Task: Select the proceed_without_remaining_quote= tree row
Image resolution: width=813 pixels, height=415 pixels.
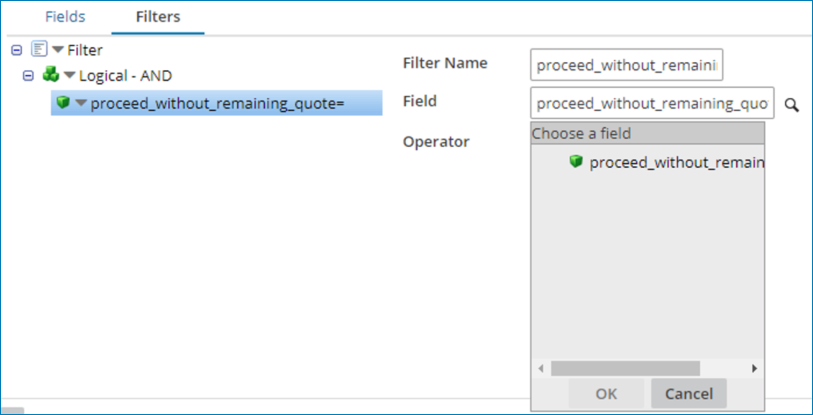Action: [x=217, y=103]
